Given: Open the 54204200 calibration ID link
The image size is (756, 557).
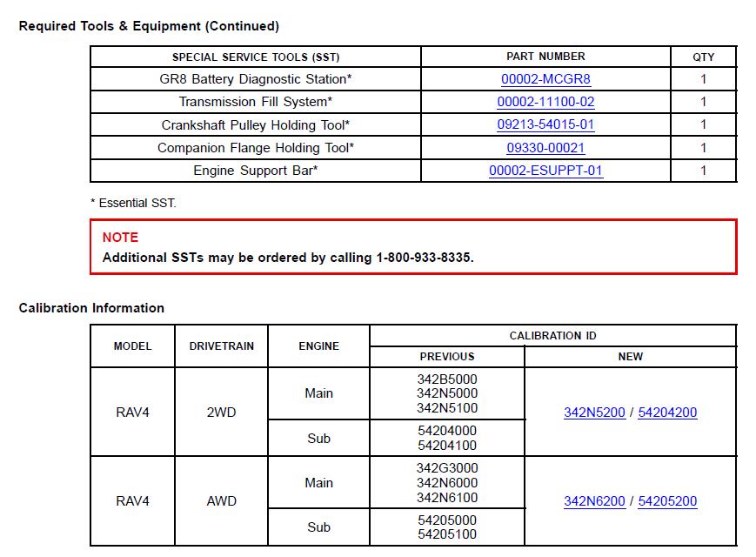Looking at the screenshot, I should point(667,413).
